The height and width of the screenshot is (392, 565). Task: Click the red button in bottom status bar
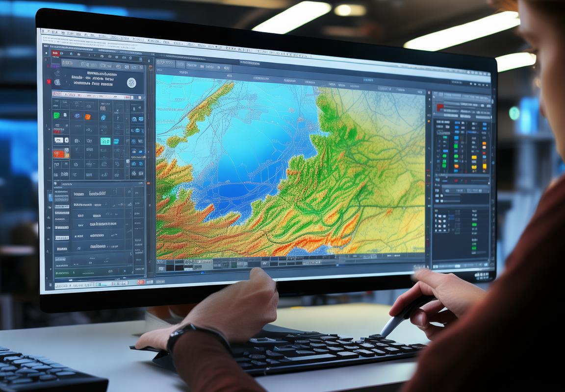click(141, 282)
